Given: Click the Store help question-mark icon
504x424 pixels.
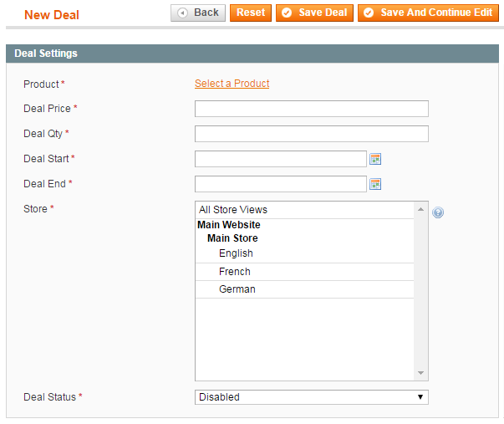Looking at the screenshot, I should 438,212.
